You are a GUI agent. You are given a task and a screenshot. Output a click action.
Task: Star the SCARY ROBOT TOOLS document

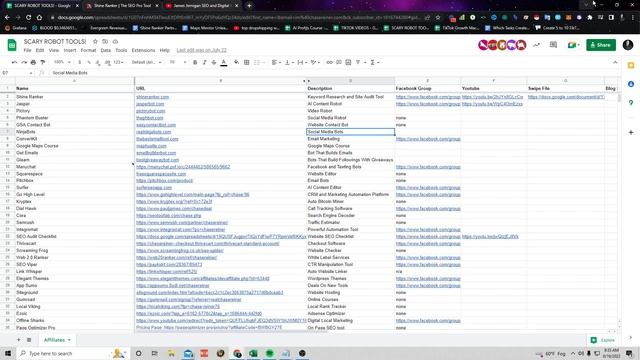click(95, 42)
